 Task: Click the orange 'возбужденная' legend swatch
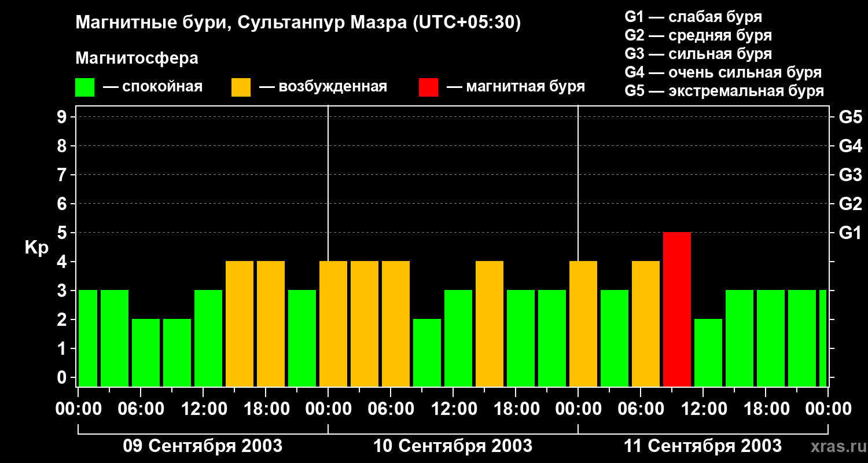click(x=241, y=87)
